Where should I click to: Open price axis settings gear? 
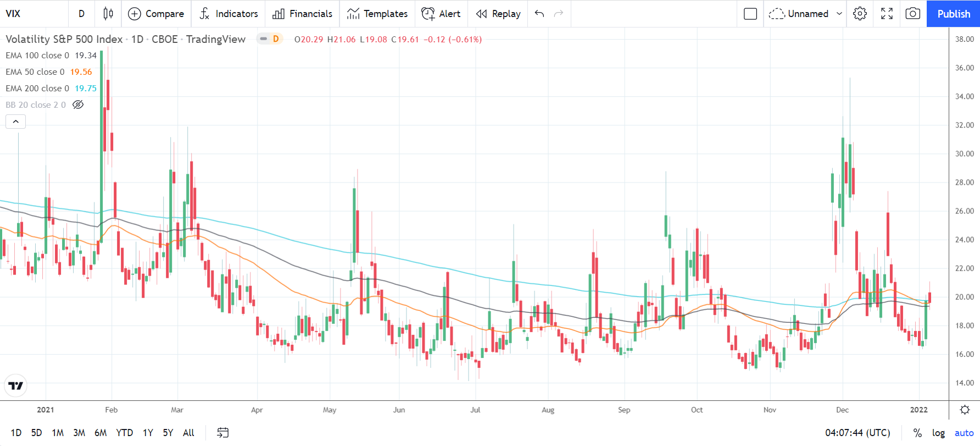point(965,410)
